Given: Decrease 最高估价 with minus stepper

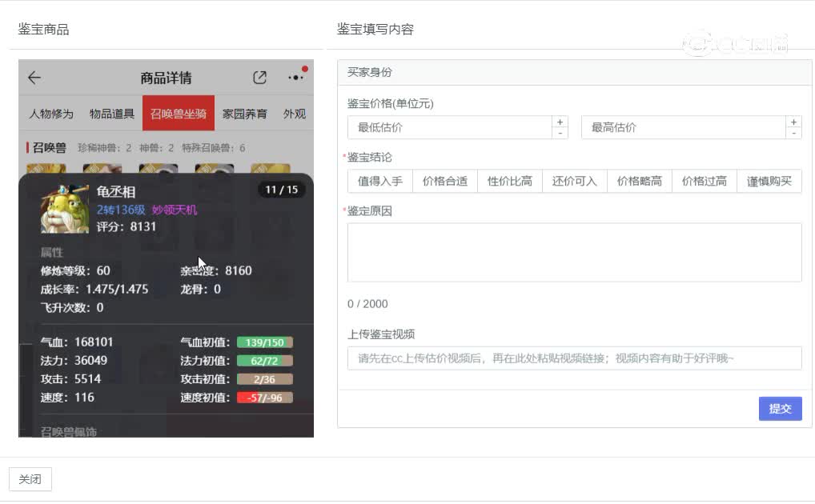Looking at the screenshot, I should point(793,133).
